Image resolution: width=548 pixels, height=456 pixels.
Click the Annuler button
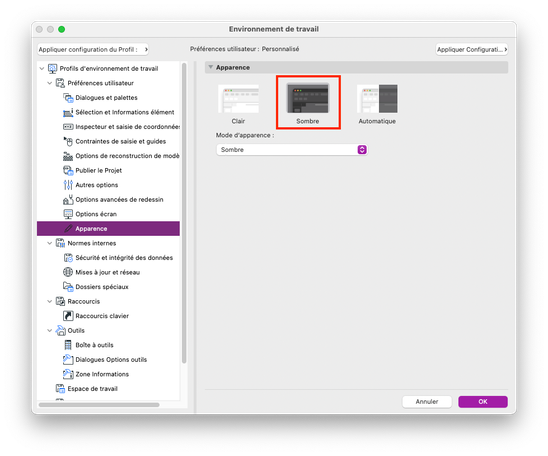click(427, 401)
